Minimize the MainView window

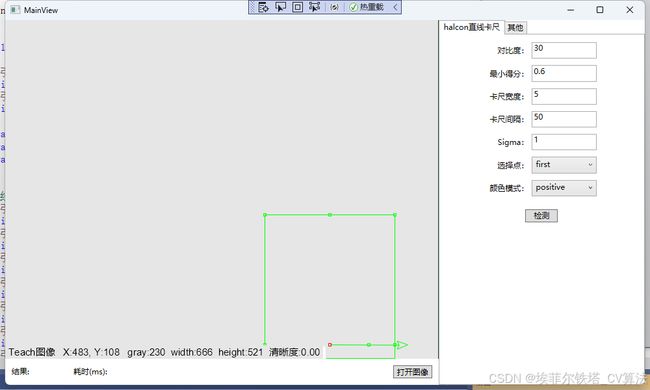[571, 10]
